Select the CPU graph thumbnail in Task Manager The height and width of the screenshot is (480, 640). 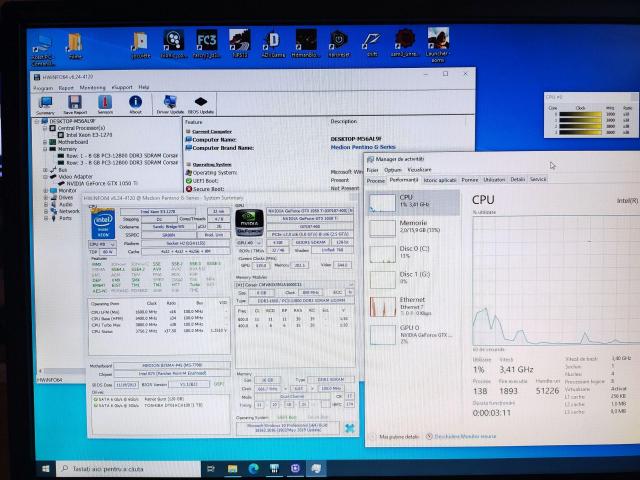point(382,202)
